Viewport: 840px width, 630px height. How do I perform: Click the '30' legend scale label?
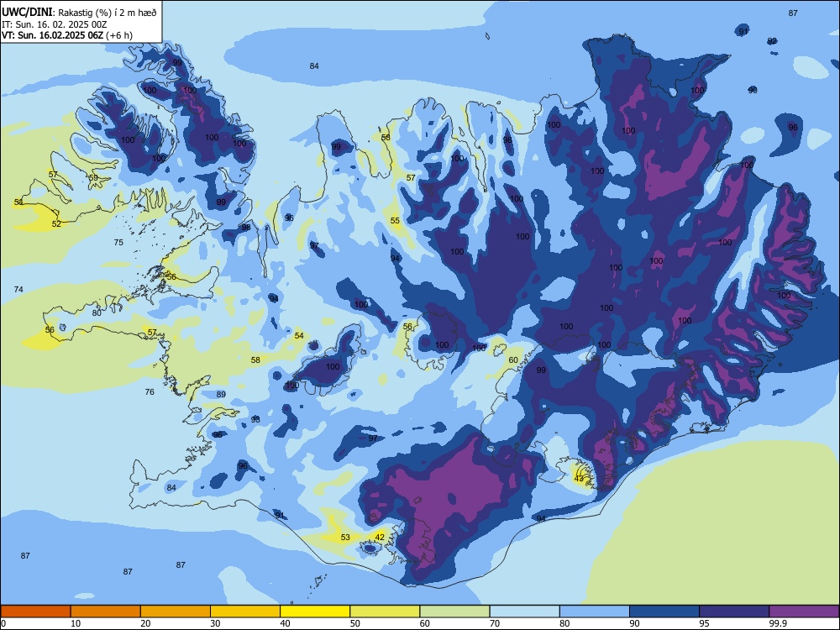tap(215, 623)
